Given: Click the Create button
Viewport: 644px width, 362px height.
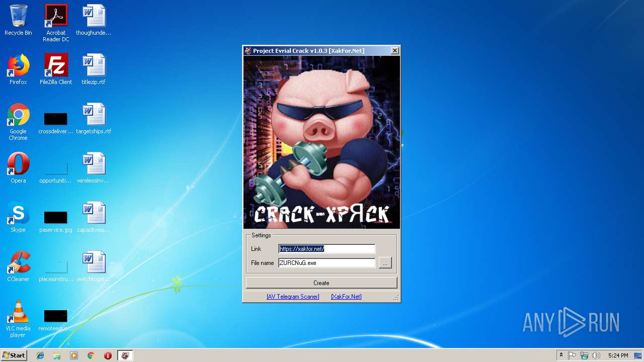Looking at the screenshot, I should (x=321, y=283).
